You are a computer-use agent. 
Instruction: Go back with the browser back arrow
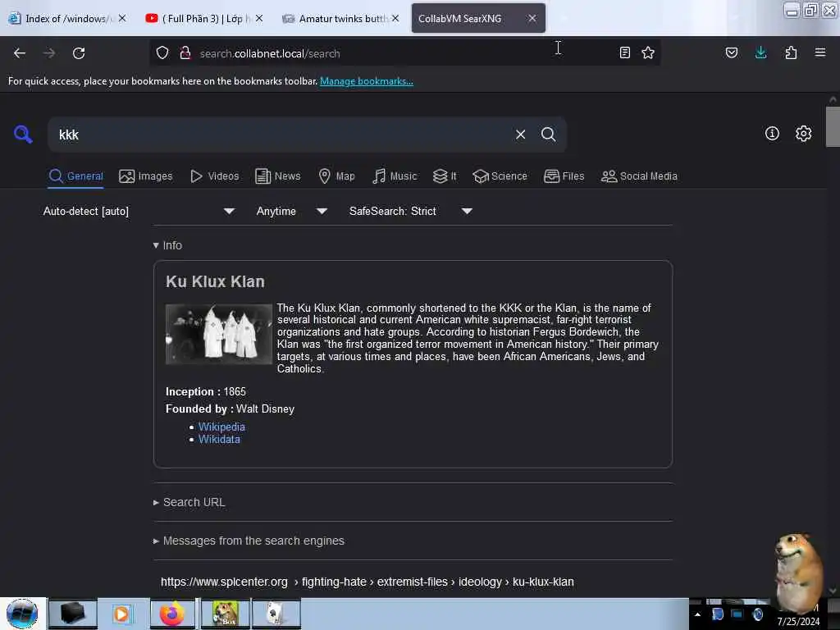[x=20, y=53]
